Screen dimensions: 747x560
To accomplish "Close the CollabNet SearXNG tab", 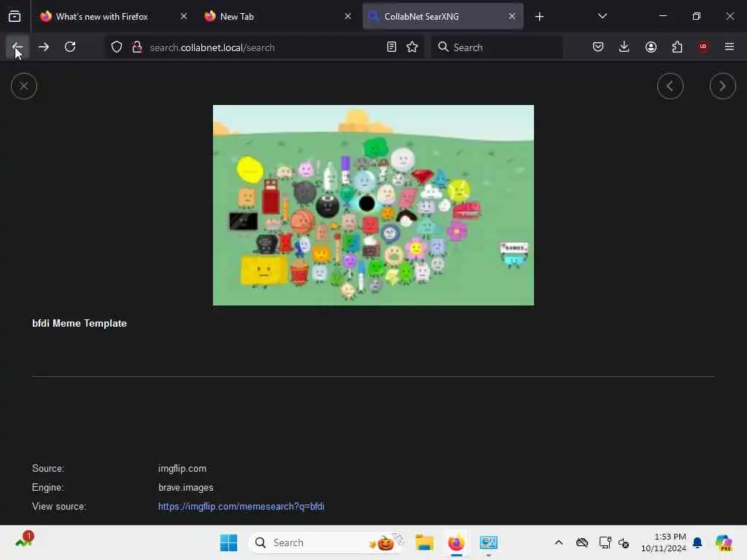I will [x=512, y=17].
